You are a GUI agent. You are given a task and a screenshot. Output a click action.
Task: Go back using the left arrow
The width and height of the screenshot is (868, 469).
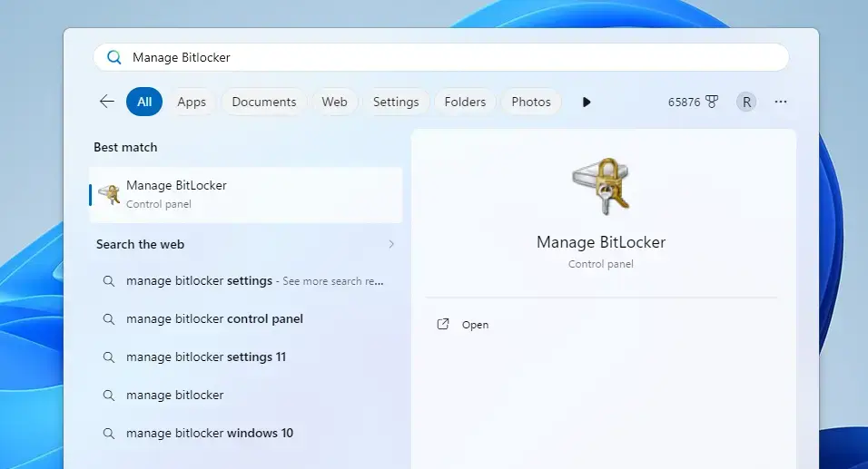106,102
